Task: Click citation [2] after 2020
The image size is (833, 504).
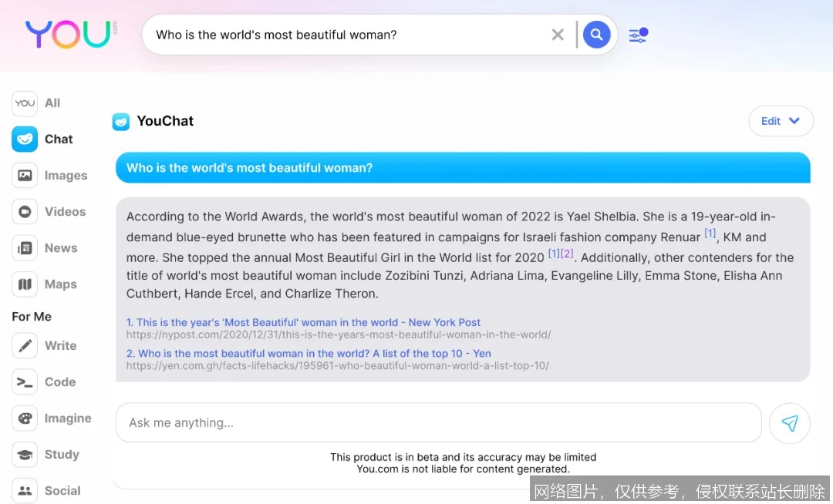Action: [568, 254]
